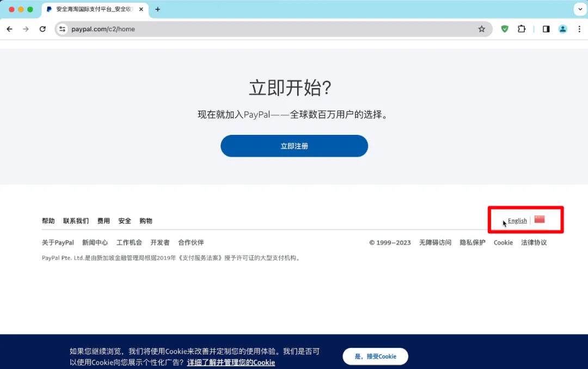Close the PayPal tab
This screenshot has height=369, width=588.
tap(141, 9)
